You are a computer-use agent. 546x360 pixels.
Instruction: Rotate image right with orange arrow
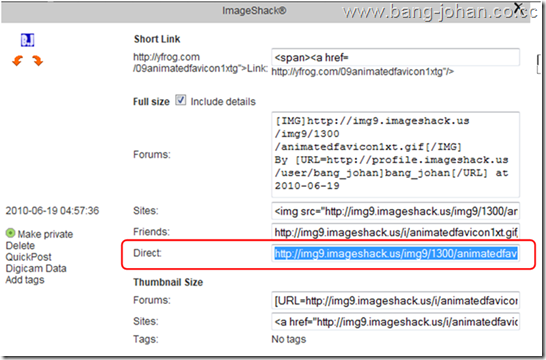click(x=38, y=61)
